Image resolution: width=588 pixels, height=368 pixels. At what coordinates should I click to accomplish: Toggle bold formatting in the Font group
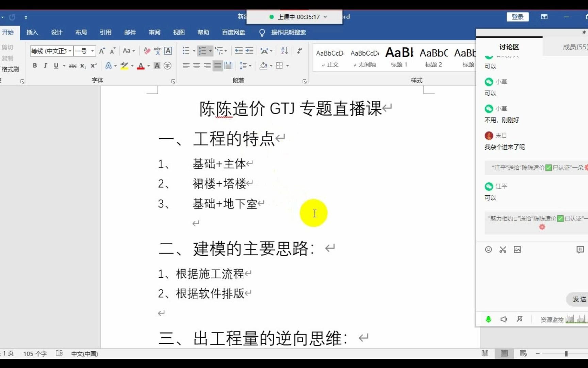35,65
